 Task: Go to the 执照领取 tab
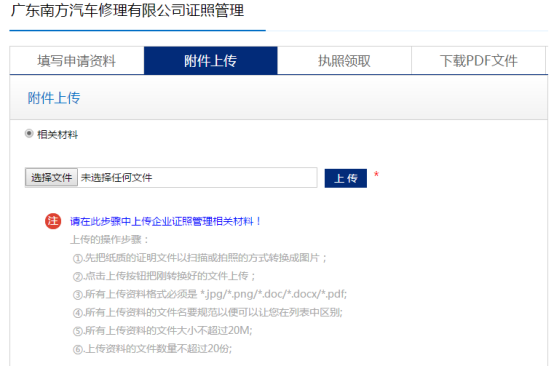344,60
